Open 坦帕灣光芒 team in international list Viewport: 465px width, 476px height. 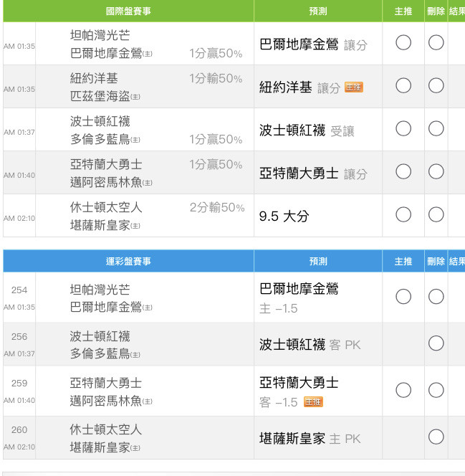pos(100,35)
